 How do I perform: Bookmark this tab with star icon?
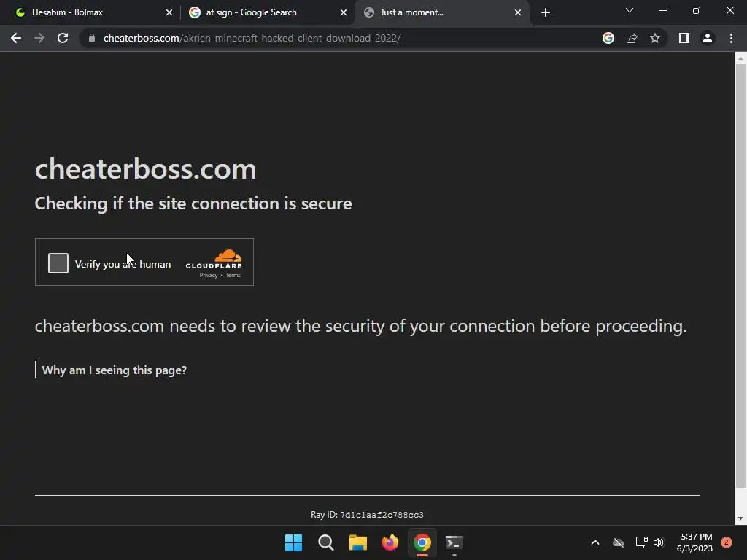click(x=655, y=38)
